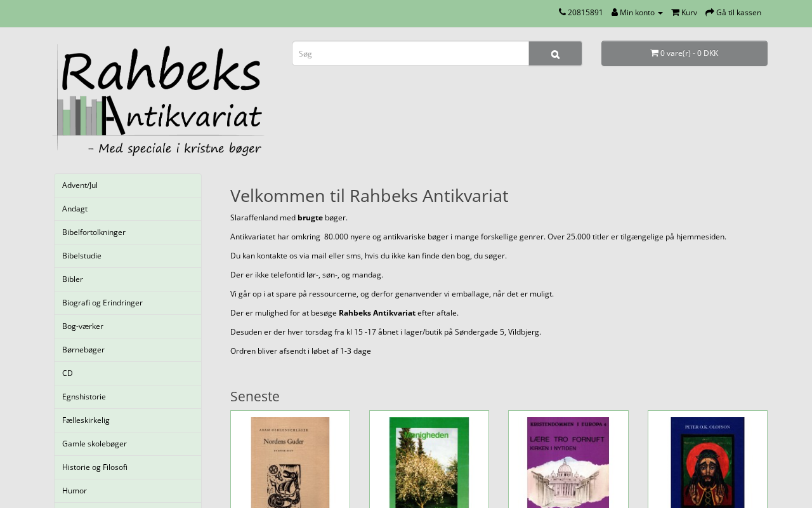812x508 pixels.
Task: Select the Humor category
Action: tap(128, 491)
